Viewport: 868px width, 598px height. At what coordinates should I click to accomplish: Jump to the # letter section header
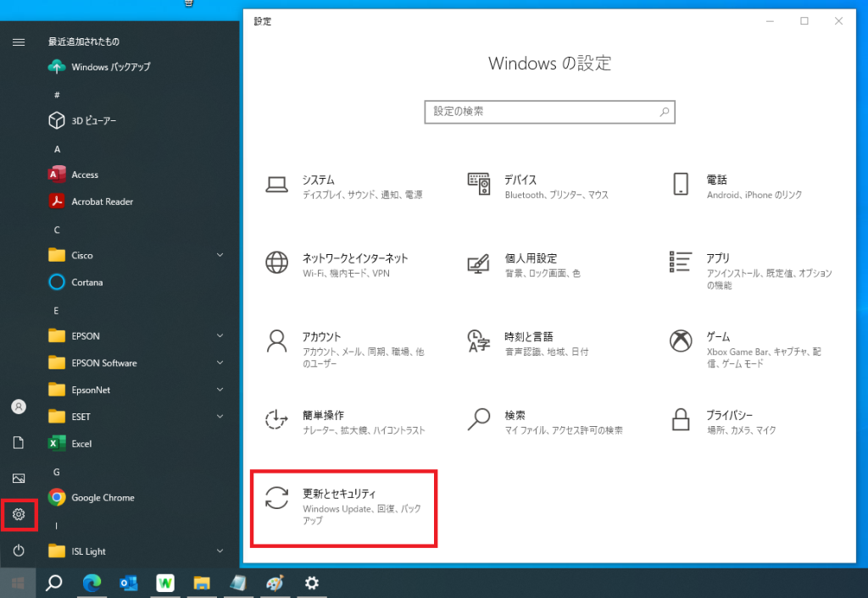click(57, 95)
